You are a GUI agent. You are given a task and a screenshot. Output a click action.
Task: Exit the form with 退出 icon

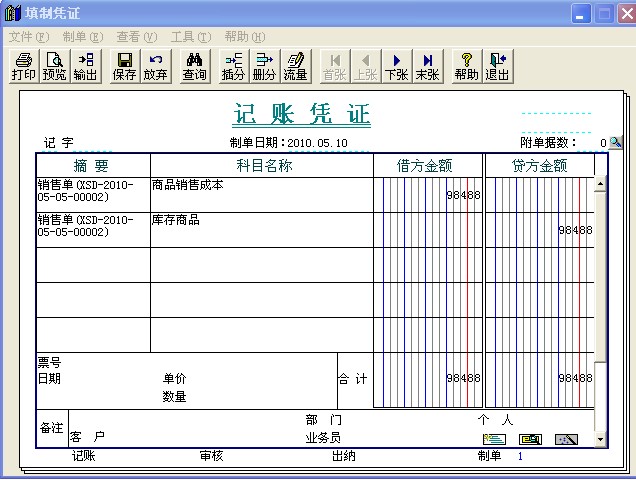(x=498, y=66)
